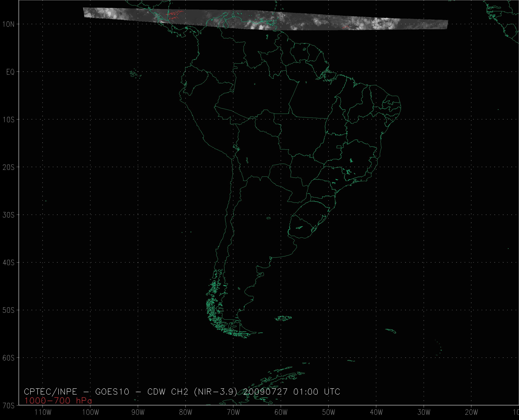
Task: Click the red 1000-700 hPa legend text
Action: [58, 401]
